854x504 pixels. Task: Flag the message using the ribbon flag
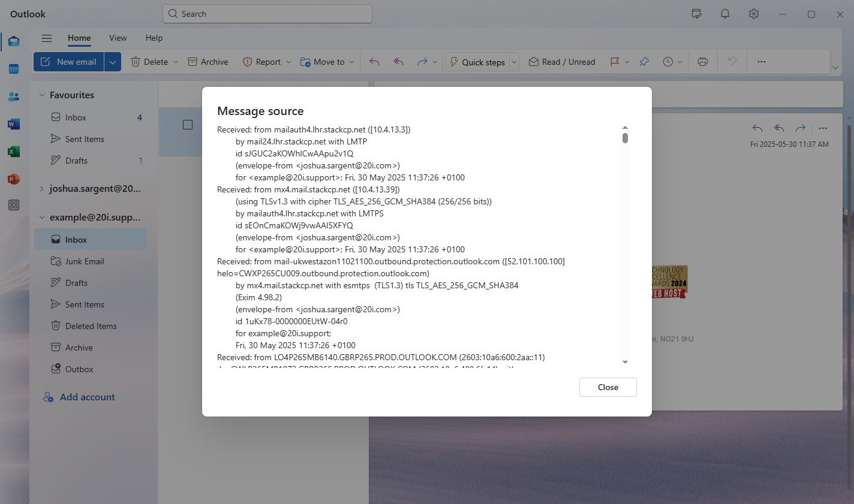tap(615, 62)
